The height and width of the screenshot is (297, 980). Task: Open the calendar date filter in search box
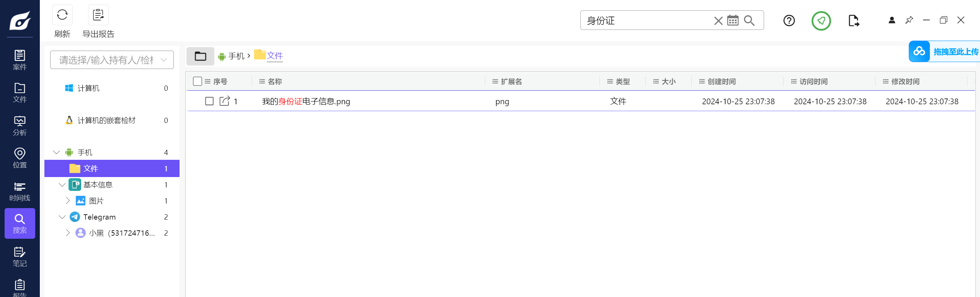click(x=733, y=20)
